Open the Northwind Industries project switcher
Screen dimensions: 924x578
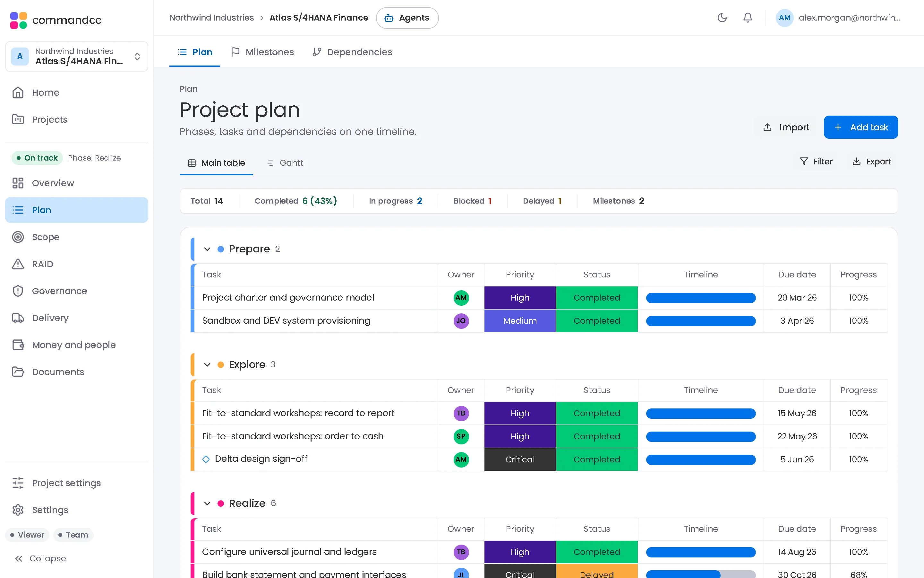click(x=76, y=56)
